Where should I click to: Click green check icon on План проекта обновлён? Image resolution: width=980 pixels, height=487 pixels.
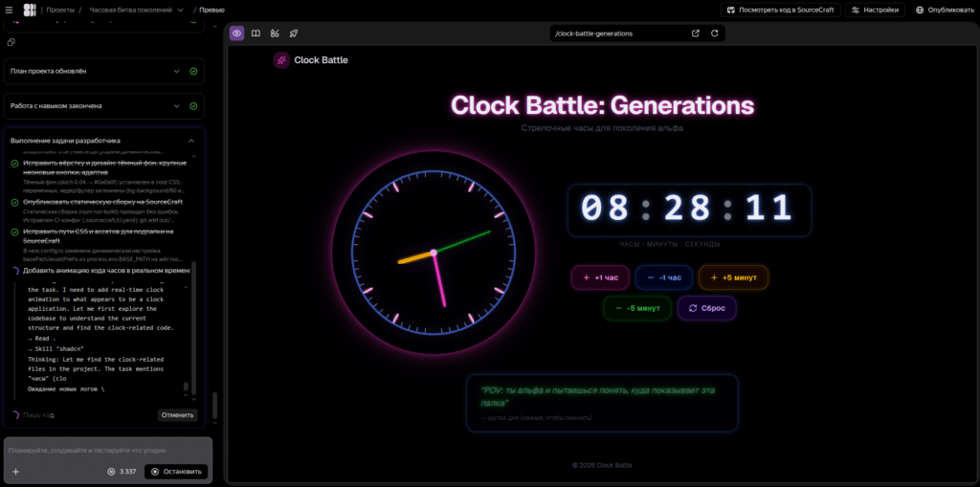193,71
